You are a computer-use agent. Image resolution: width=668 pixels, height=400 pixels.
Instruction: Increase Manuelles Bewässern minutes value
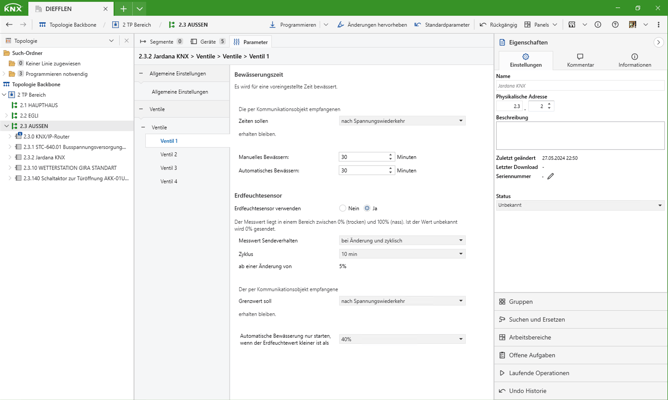click(390, 155)
